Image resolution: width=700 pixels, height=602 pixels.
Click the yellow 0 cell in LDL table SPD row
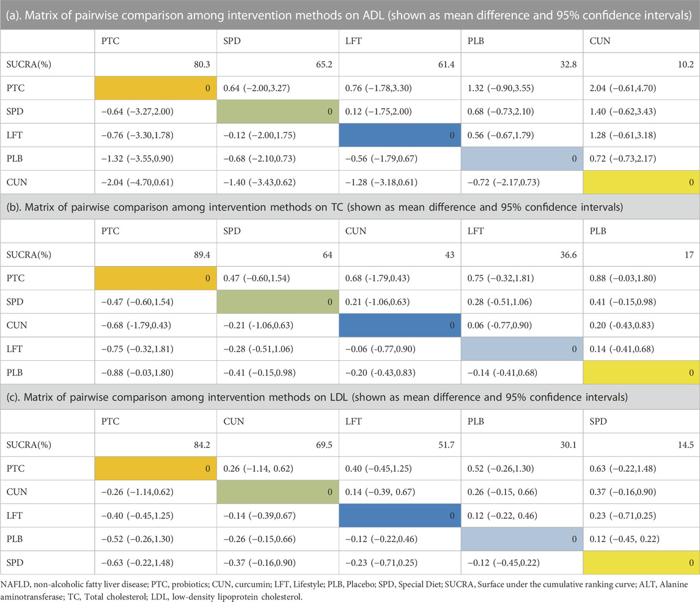coord(641,563)
